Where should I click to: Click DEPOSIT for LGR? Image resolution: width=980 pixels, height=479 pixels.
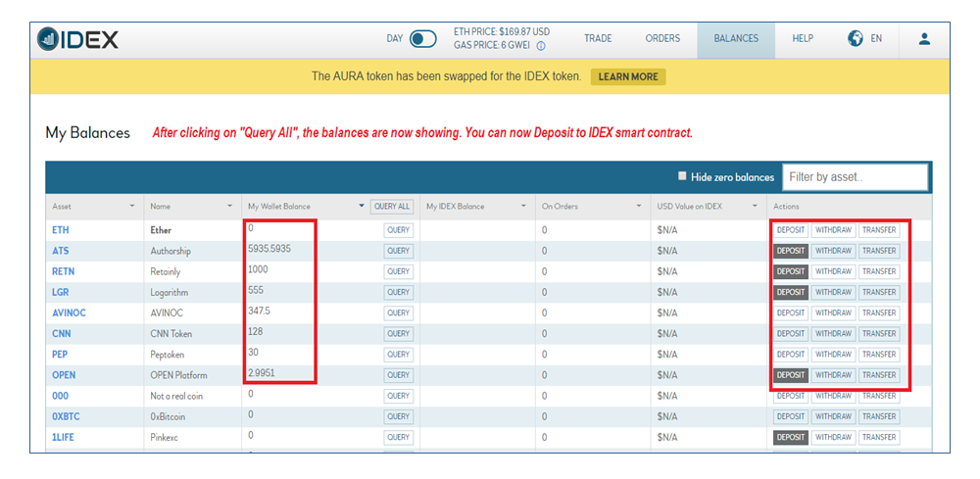791,292
